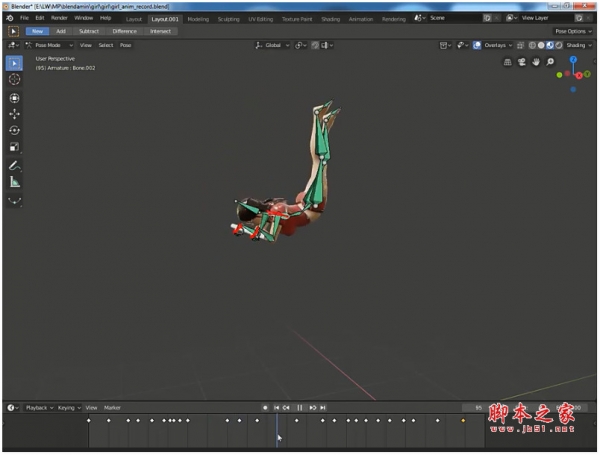Screen dimensions: 600x455
Task: Expand the Global orientation dropdown
Action: click(273, 45)
